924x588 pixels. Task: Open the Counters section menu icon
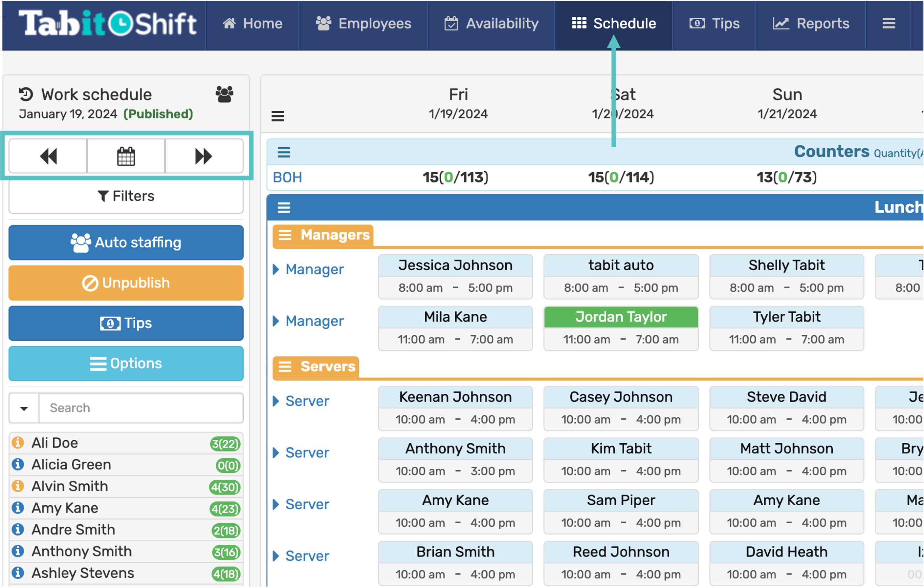coord(284,152)
